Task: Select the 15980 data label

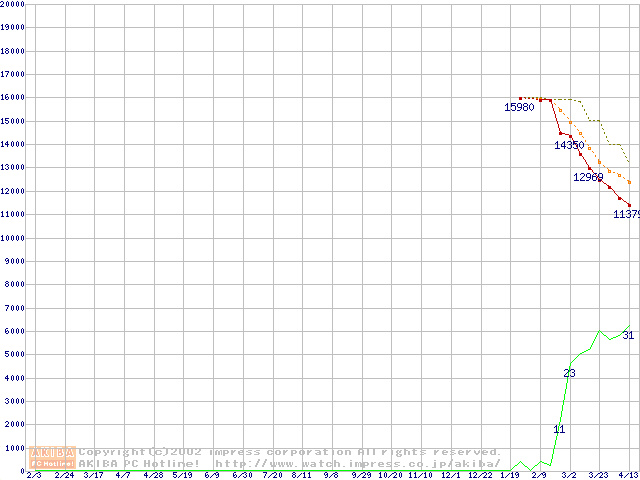Action: [x=519, y=107]
